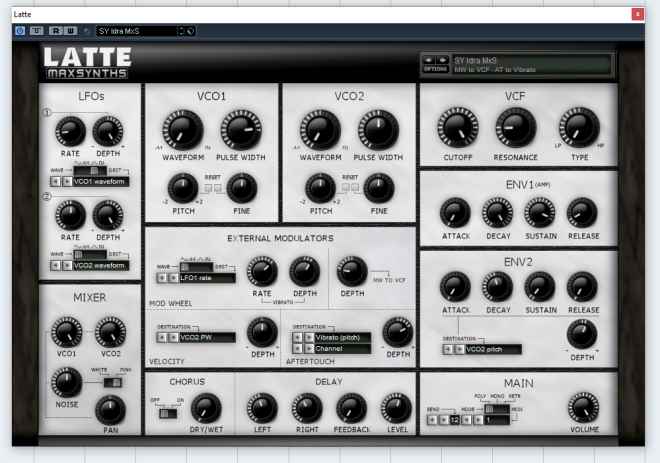The height and width of the screenshot is (463, 660).
Task: Click LFO 1 RATE knob
Action: click(70, 132)
